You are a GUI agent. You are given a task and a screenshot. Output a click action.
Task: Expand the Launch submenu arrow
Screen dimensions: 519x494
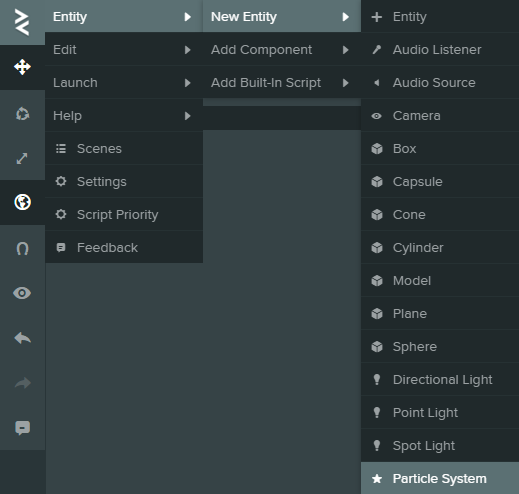click(x=188, y=83)
